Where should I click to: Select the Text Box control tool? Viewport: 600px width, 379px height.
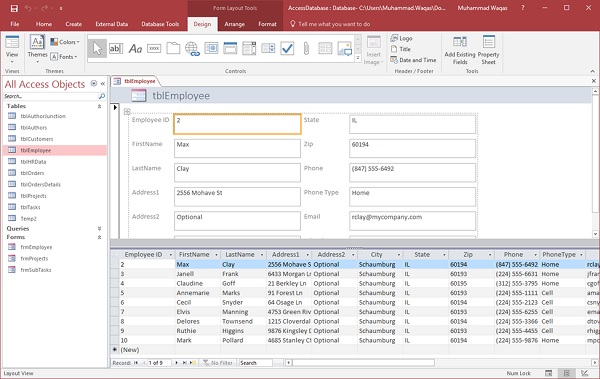point(116,49)
